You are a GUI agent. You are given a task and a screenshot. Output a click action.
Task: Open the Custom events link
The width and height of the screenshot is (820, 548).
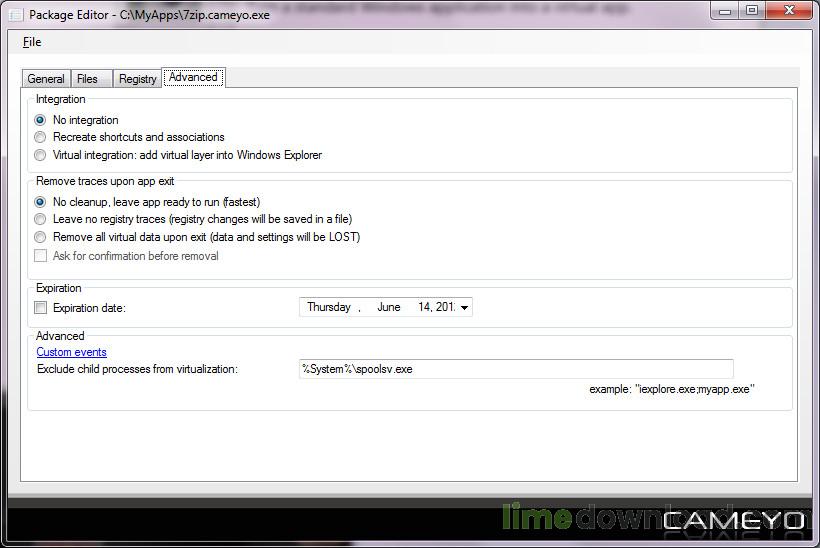click(72, 352)
